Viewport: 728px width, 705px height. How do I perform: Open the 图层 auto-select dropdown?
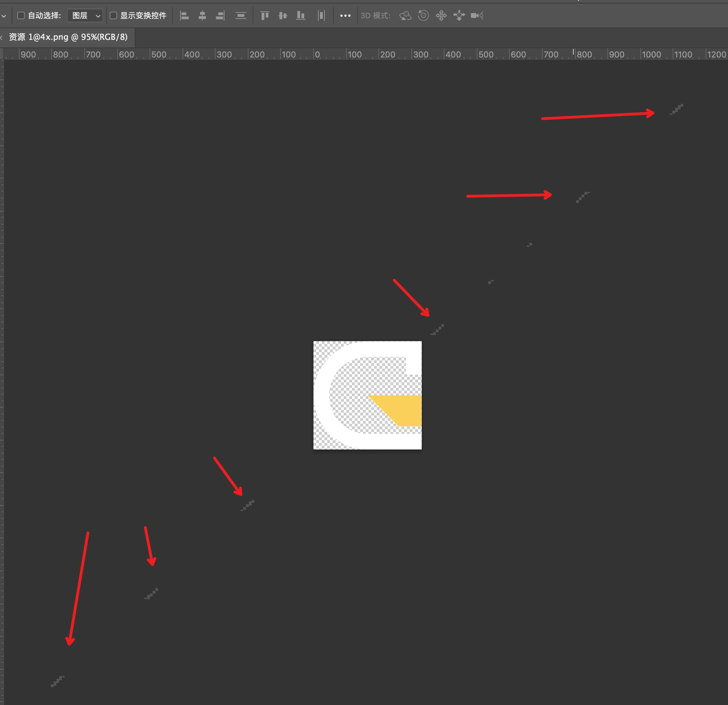pyautogui.click(x=85, y=15)
